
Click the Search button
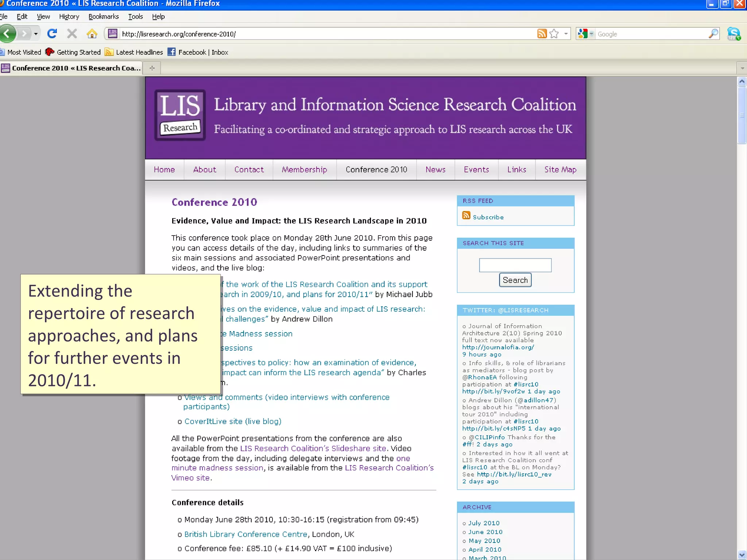pos(515,280)
